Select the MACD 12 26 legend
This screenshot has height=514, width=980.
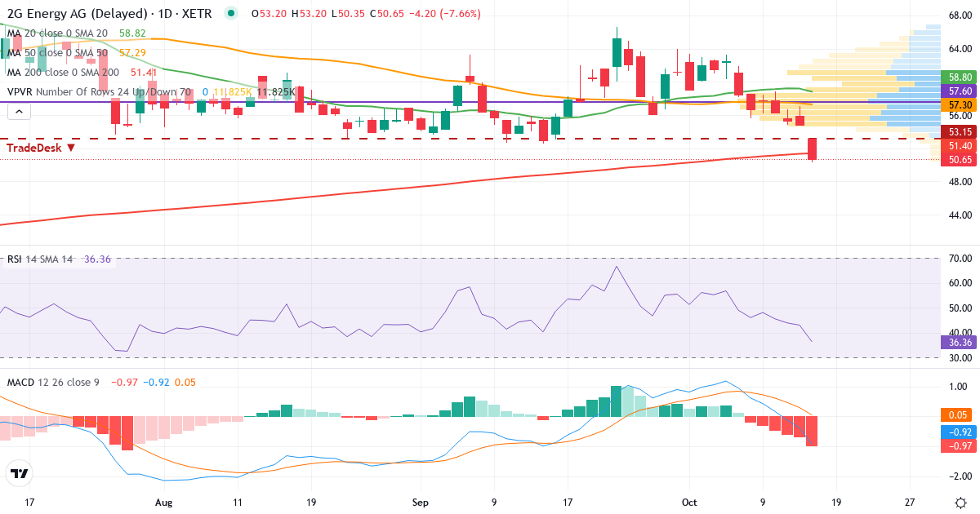[x=53, y=382]
